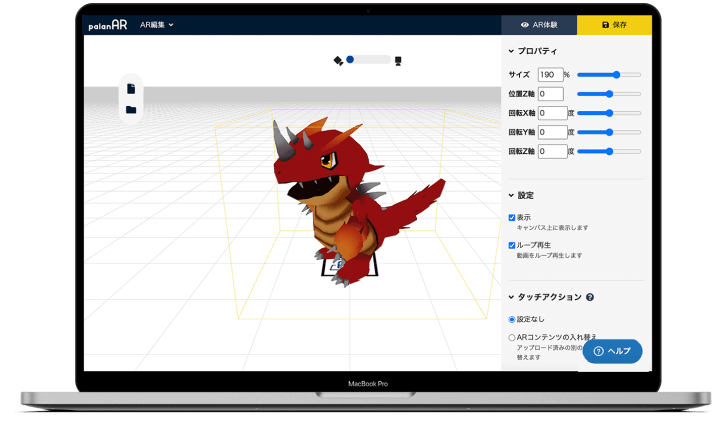Collapse the タッチアクション section
This screenshot has width=727, height=422.
(x=545, y=297)
